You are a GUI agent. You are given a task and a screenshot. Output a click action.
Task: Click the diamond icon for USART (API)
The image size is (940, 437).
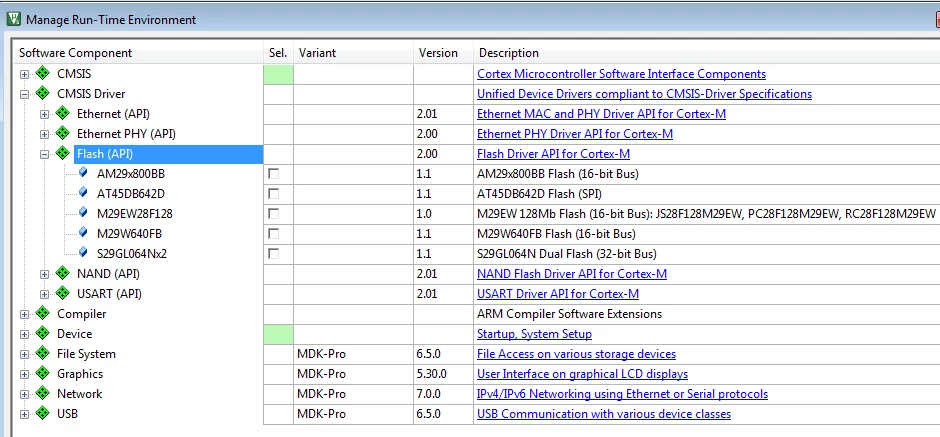coord(62,293)
